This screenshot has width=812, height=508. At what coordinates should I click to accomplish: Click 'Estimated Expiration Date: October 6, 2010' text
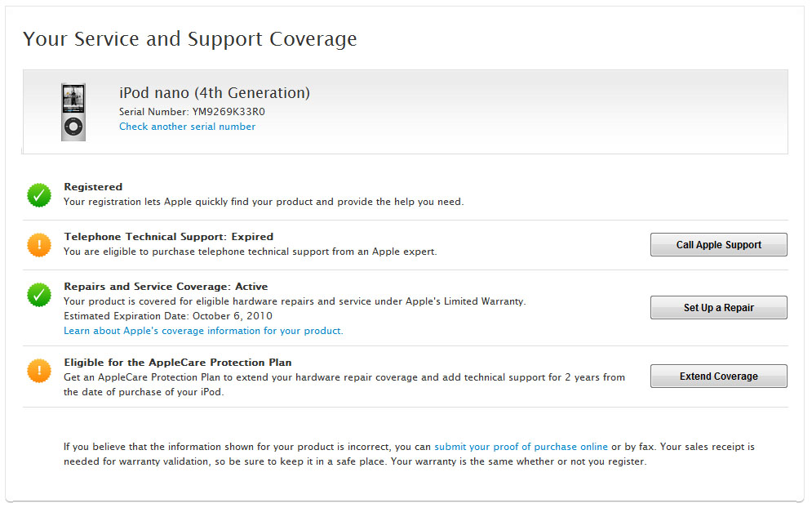168,316
